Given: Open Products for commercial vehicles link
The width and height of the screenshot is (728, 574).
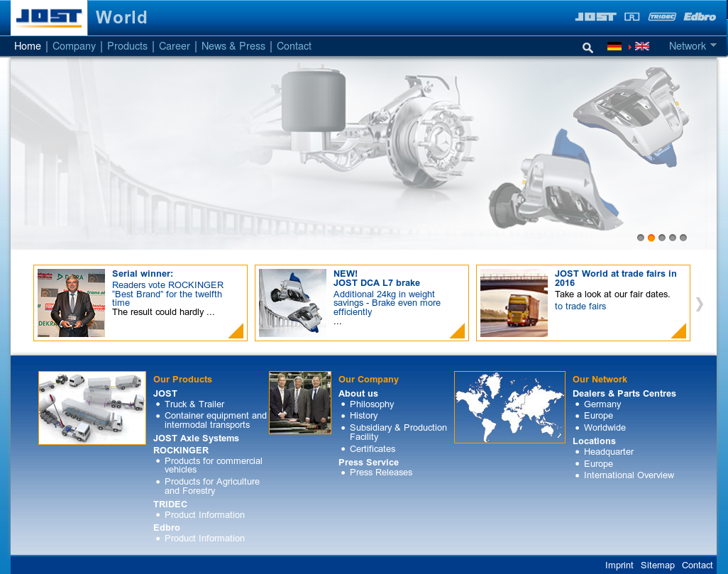Looking at the screenshot, I should click(x=213, y=465).
